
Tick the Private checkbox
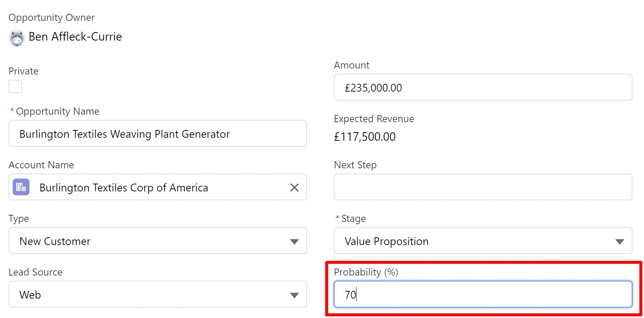15,86
